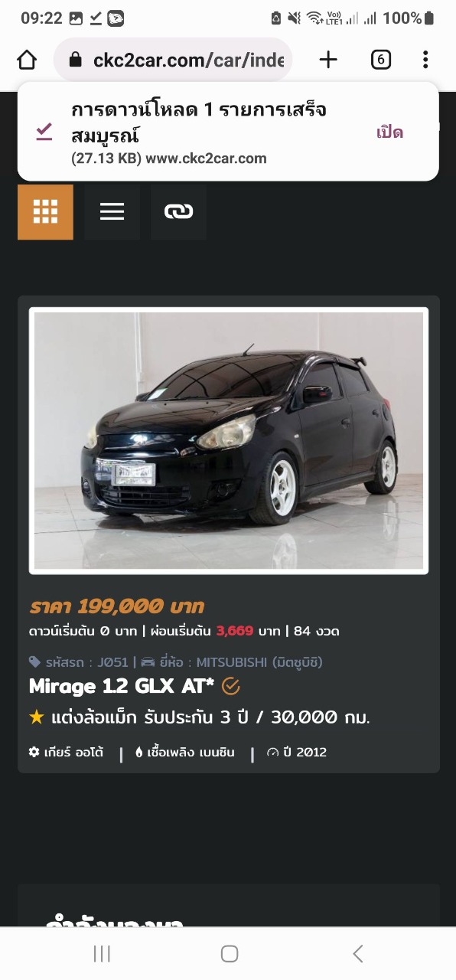The image size is (456, 980).
Task: Open Chrome three-dot overflow menu
Action: coord(425,60)
